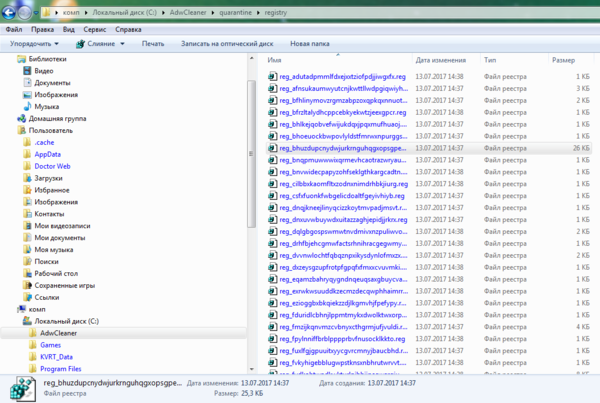Click the navigation pane scroll up arrow
This screenshot has height=403, width=600.
(251, 58)
